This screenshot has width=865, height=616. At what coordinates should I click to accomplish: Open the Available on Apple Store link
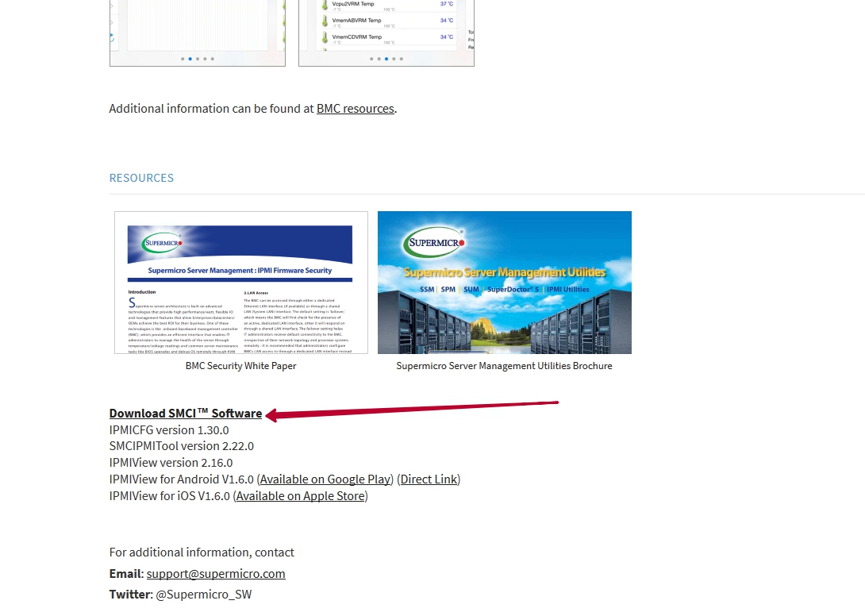[x=301, y=495]
